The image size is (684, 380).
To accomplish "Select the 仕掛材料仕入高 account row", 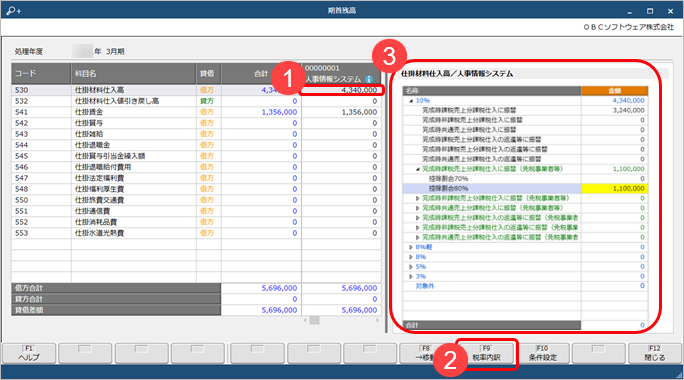I will 196,90.
